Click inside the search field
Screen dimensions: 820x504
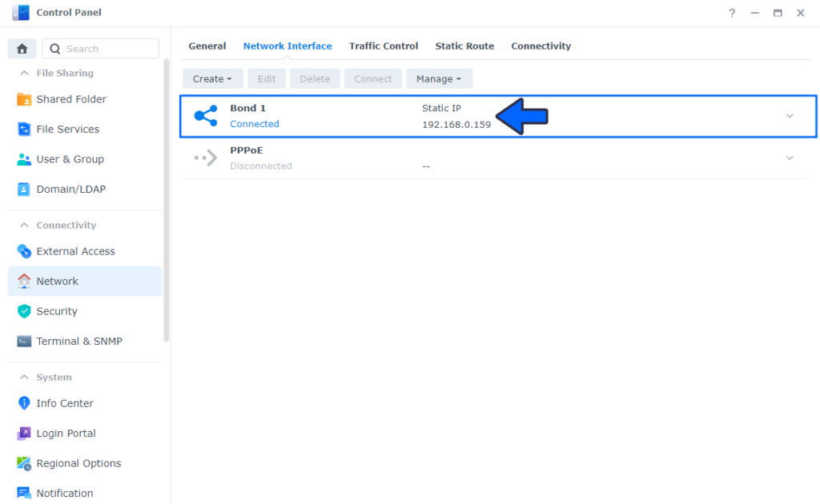point(104,48)
